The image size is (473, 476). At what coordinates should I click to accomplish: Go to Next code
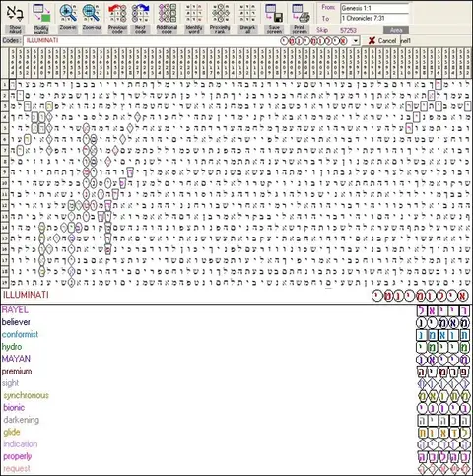coord(140,13)
